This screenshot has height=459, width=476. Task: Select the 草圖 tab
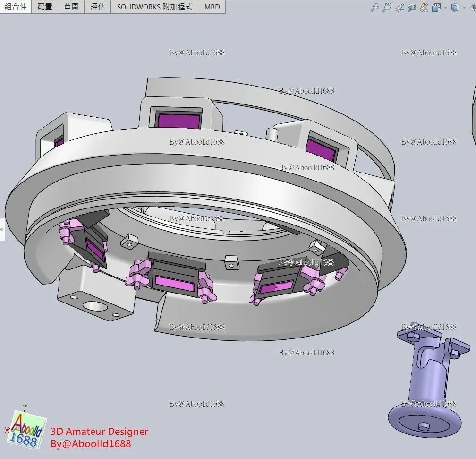click(71, 7)
